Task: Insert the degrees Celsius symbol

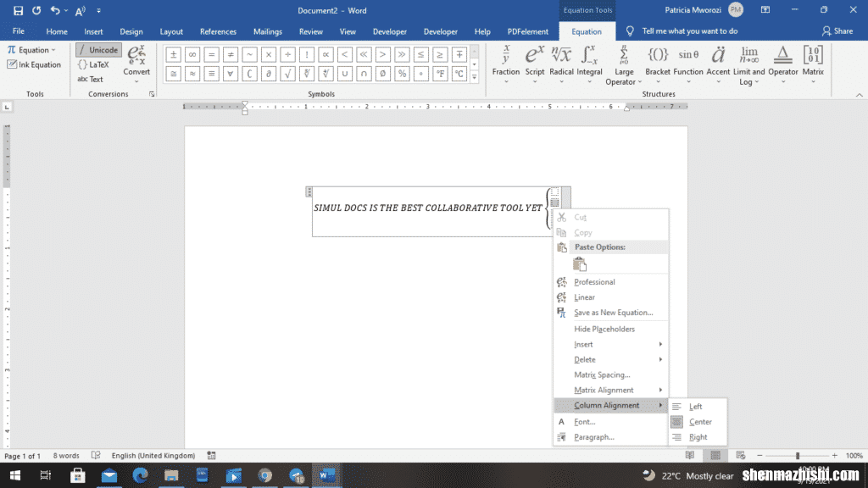Action: click(459, 74)
